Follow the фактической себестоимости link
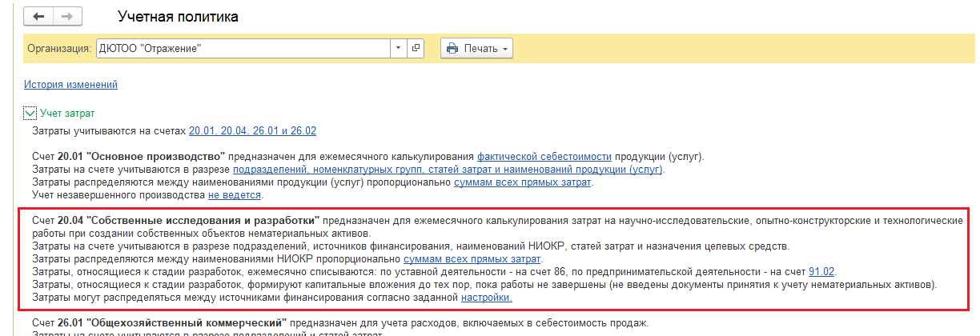The height and width of the screenshot is (336, 980). [544, 157]
